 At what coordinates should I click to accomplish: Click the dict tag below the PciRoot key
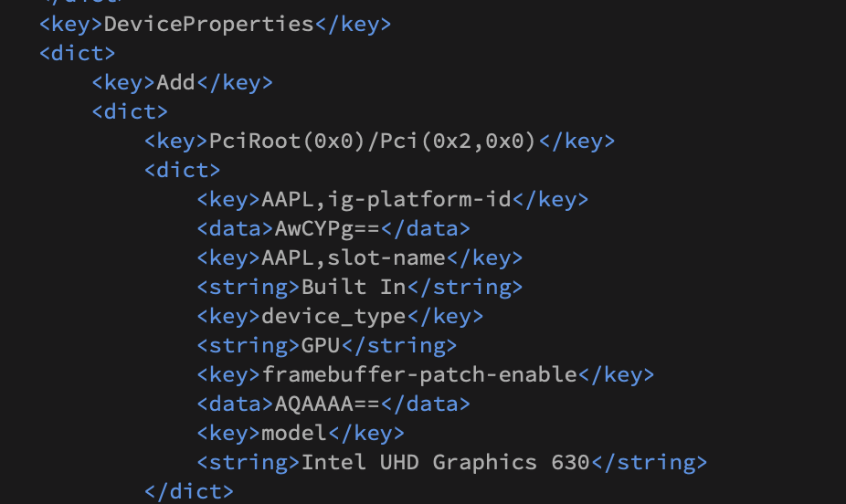[183, 170]
